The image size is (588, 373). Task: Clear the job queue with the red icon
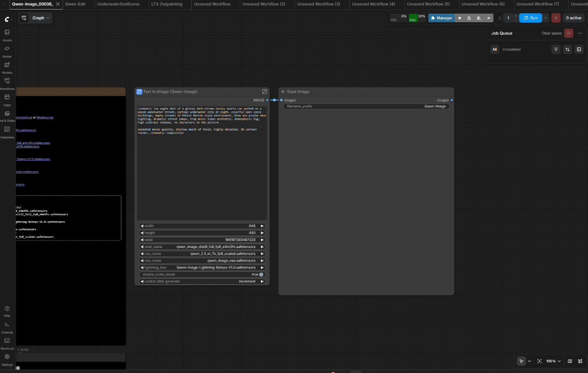pyautogui.click(x=569, y=33)
